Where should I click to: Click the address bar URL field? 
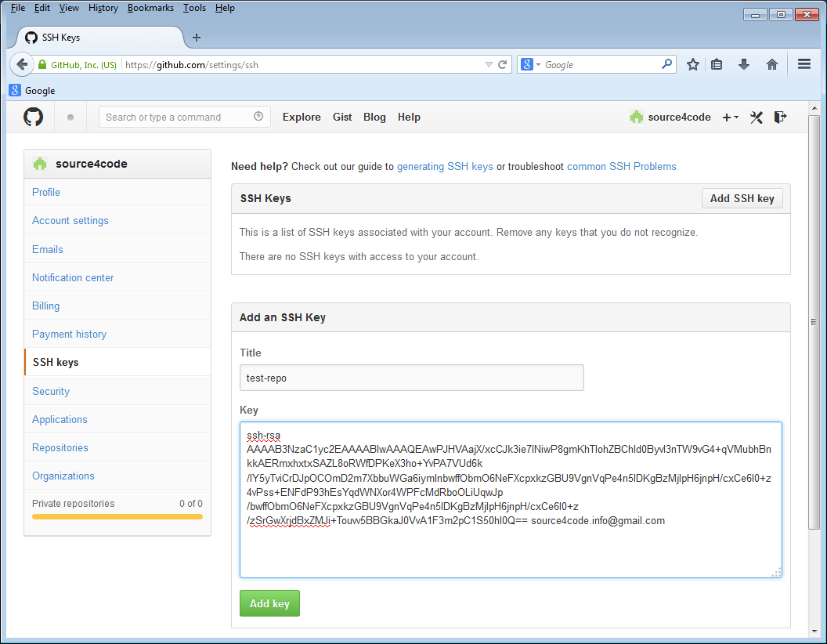point(302,65)
